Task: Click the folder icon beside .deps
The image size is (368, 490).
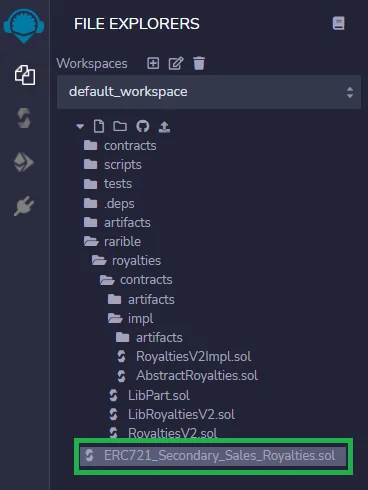Action: click(x=91, y=203)
